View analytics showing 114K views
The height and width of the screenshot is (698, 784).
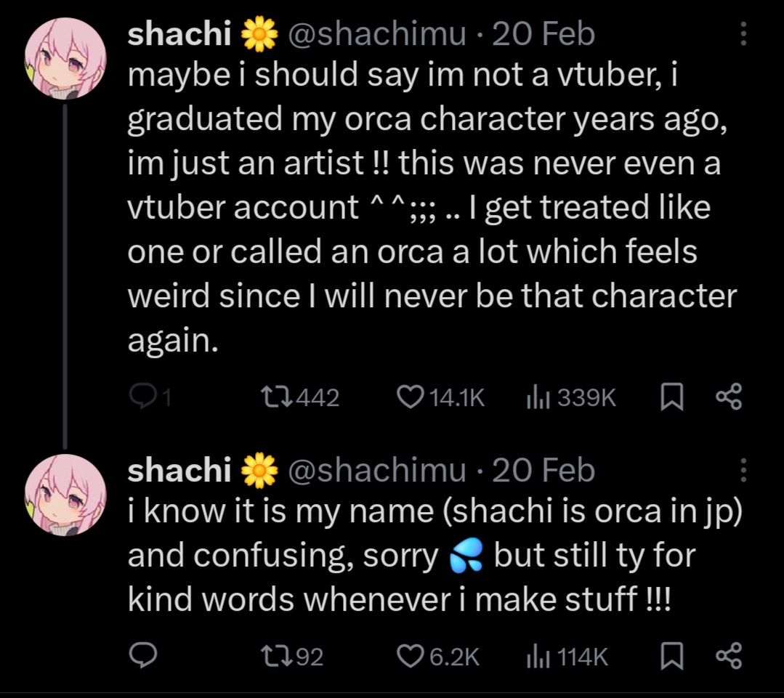(x=536, y=657)
